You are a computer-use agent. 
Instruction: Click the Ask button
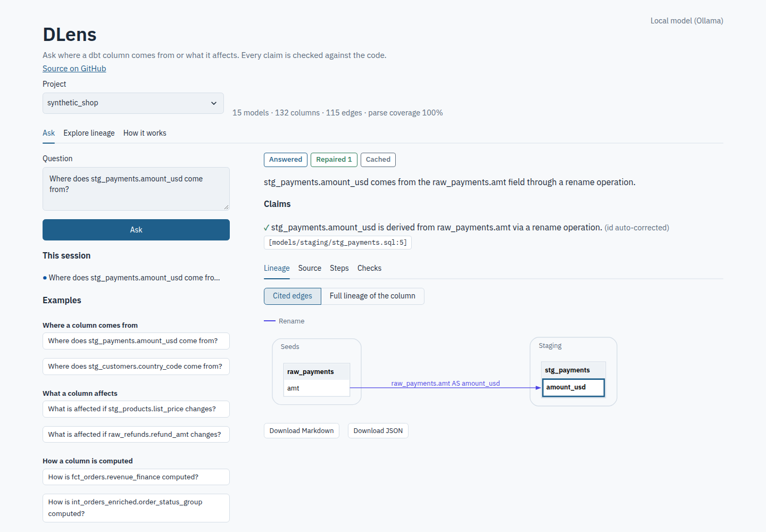point(136,230)
